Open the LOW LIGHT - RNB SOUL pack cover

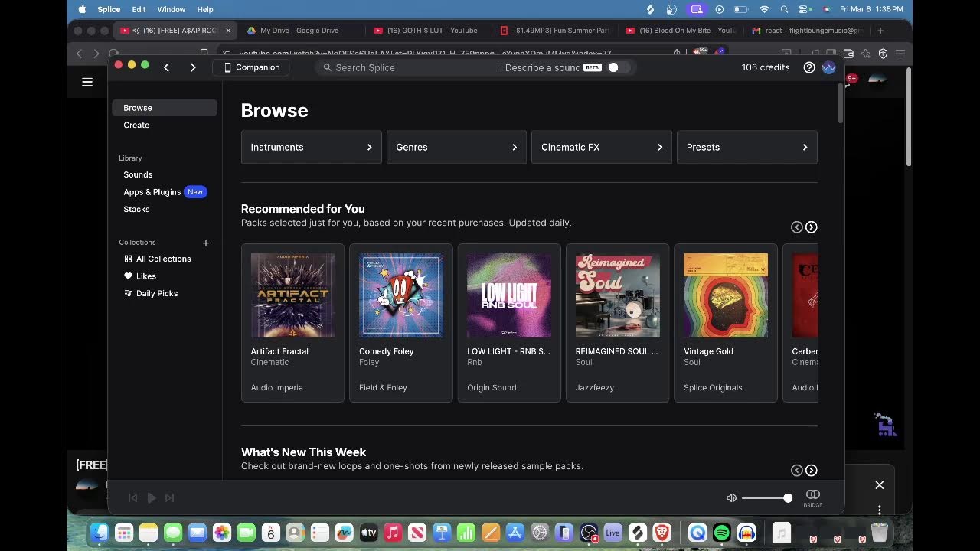509,295
